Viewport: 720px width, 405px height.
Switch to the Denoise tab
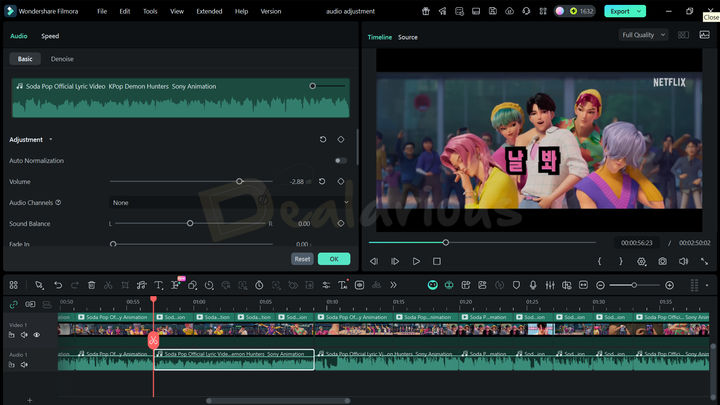pyautogui.click(x=62, y=59)
